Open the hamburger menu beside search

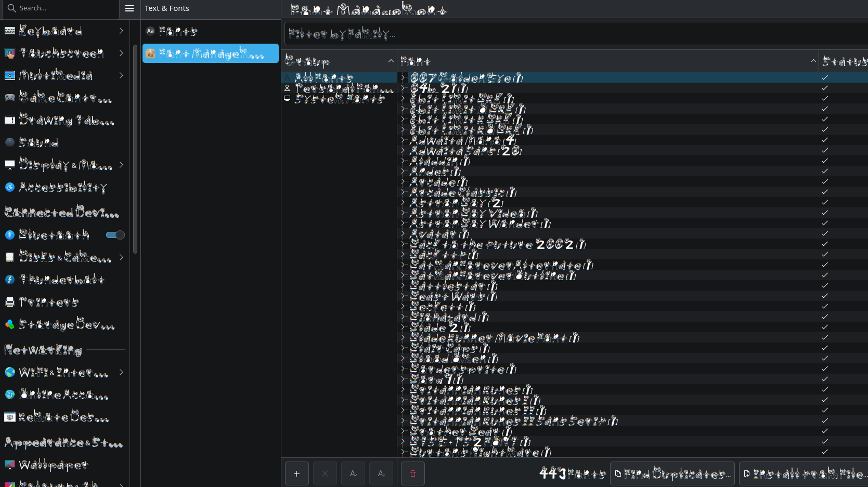[x=129, y=8]
